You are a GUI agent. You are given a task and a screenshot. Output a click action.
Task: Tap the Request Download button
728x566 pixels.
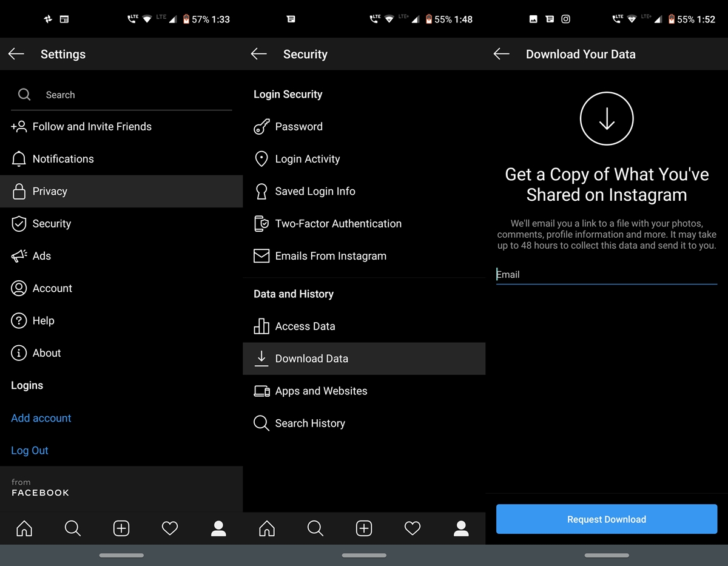607,519
